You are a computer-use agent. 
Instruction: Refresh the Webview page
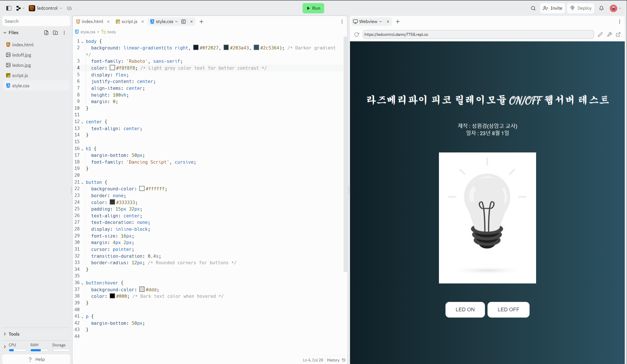click(x=357, y=34)
